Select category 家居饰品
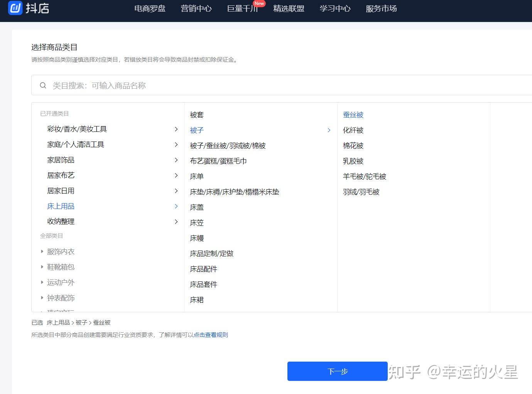Image resolution: width=532 pixels, height=394 pixels. (x=61, y=160)
